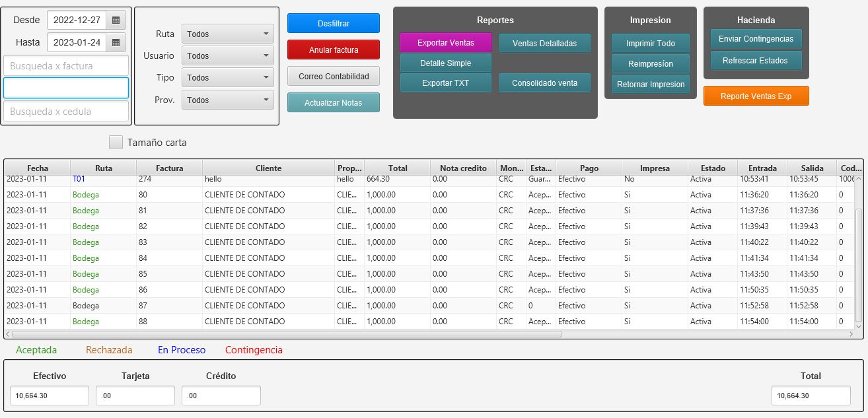The width and height of the screenshot is (868, 418).
Task: Expand the Tipo dropdown list
Action: (x=227, y=78)
